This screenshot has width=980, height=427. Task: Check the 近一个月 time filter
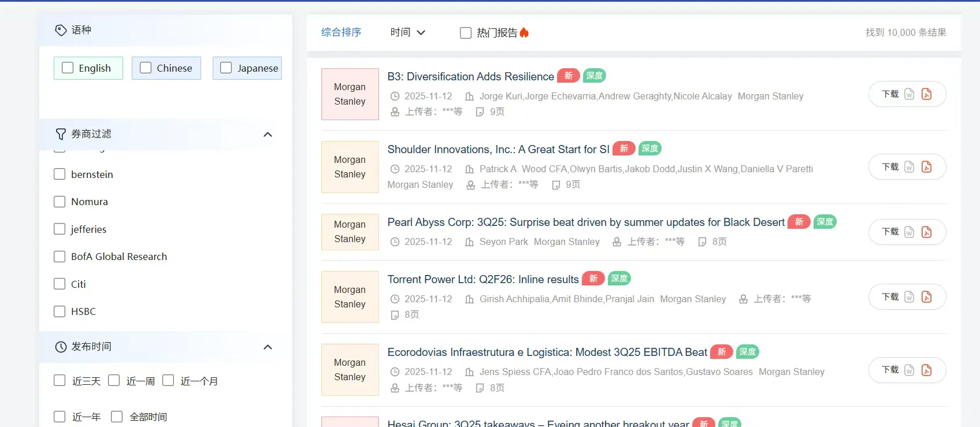coord(168,380)
